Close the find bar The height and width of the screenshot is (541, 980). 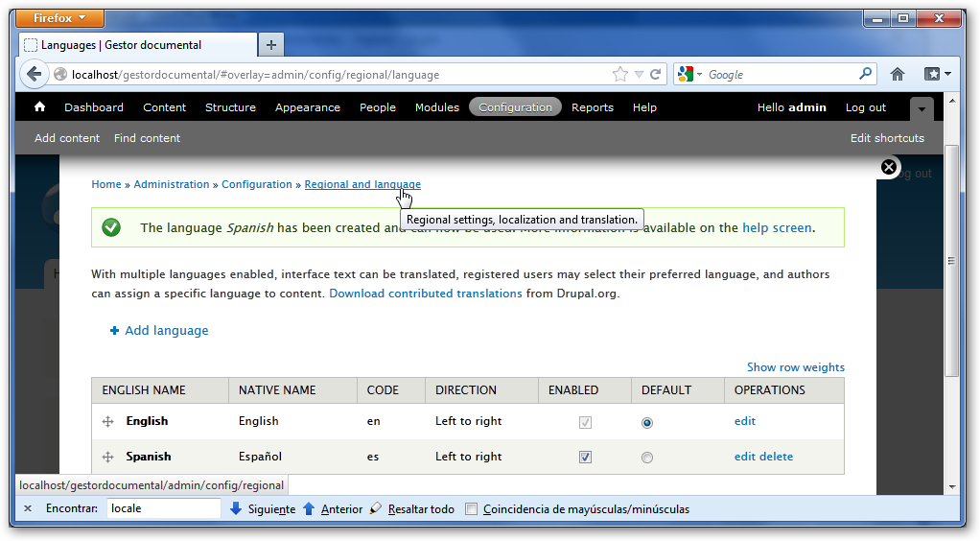[x=28, y=508]
